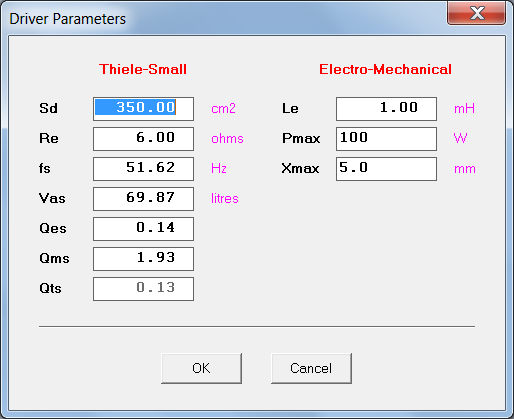Click the fs field showing 51.62
The height and width of the screenshot is (419, 514).
(143, 169)
